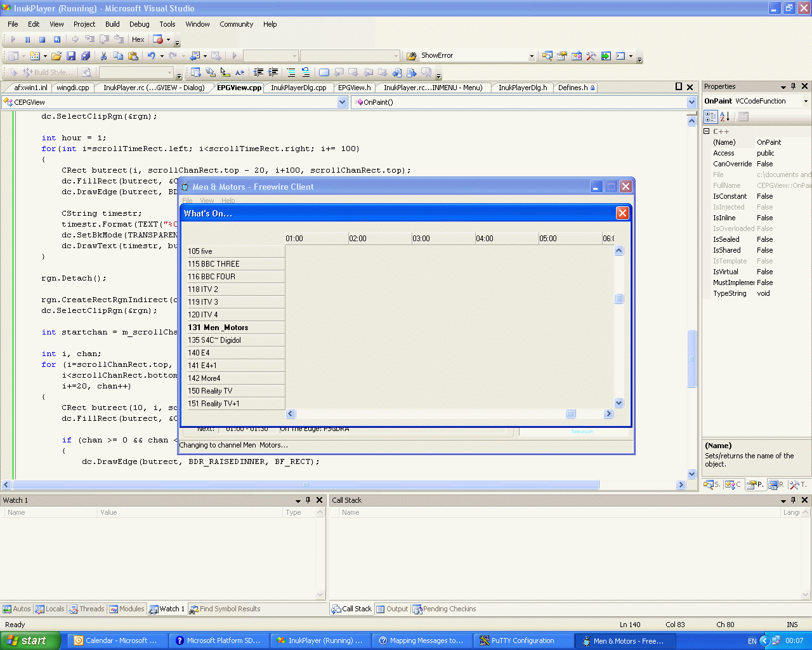Click the Open File folder icon
This screenshot has width=812, height=650.
56,56
